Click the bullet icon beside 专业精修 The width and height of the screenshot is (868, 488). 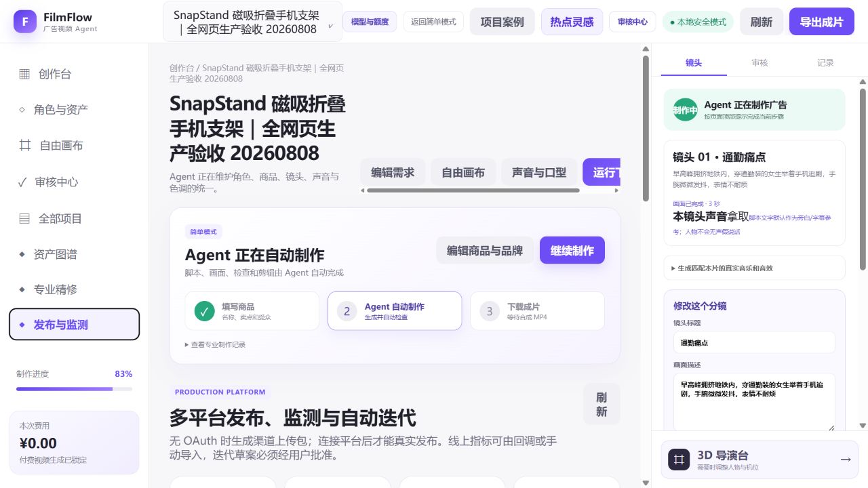tap(22, 289)
